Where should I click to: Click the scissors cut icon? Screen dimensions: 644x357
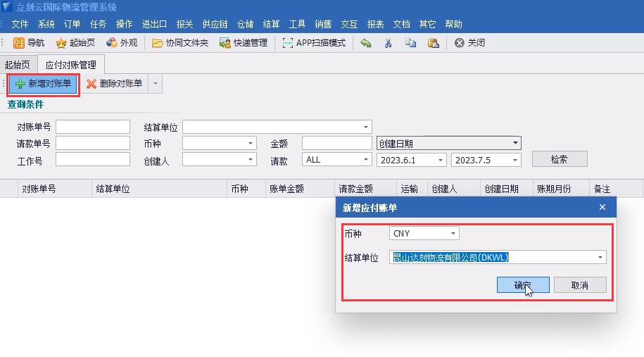pos(388,43)
